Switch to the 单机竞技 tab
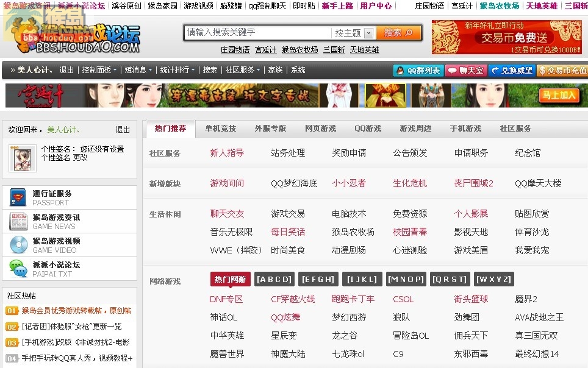Viewport: 588px width, 368px height. tap(221, 129)
